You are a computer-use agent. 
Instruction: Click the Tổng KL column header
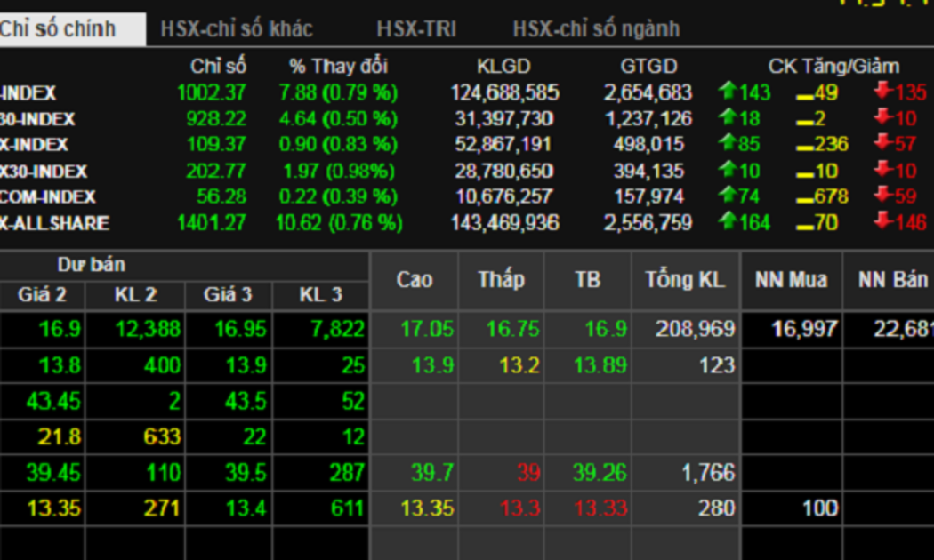(x=685, y=280)
